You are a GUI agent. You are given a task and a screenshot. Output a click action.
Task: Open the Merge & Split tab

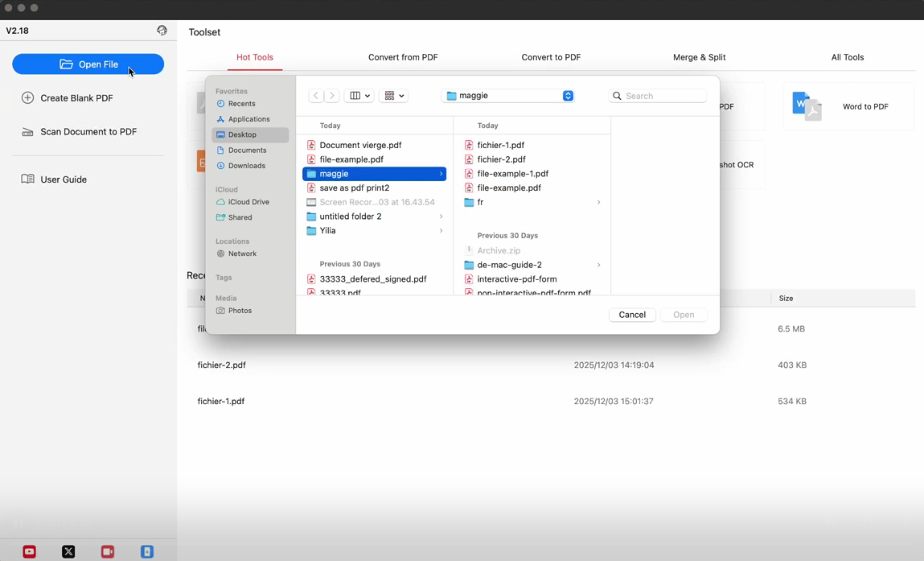tap(699, 57)
